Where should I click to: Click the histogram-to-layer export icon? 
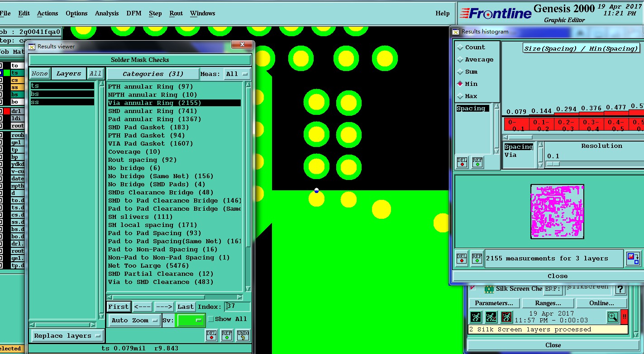tap(633, 258)
